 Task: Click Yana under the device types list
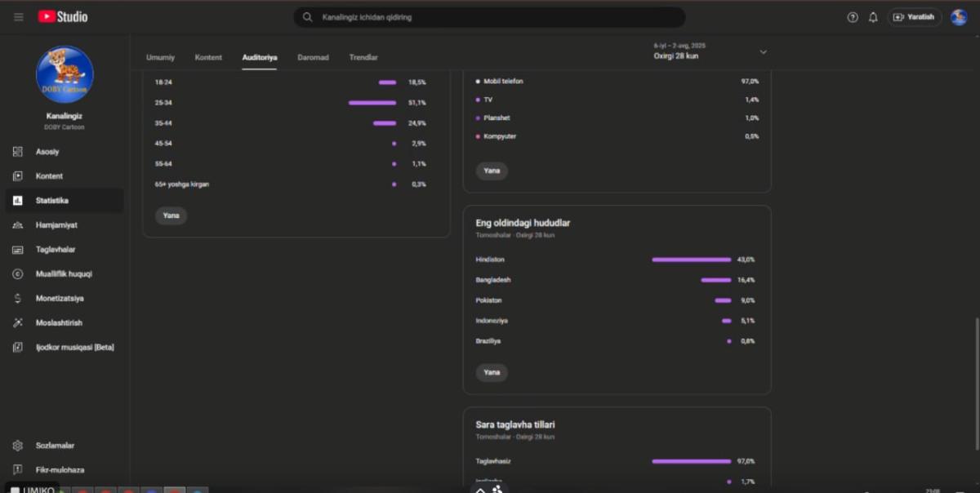click(x=492, y=171)
